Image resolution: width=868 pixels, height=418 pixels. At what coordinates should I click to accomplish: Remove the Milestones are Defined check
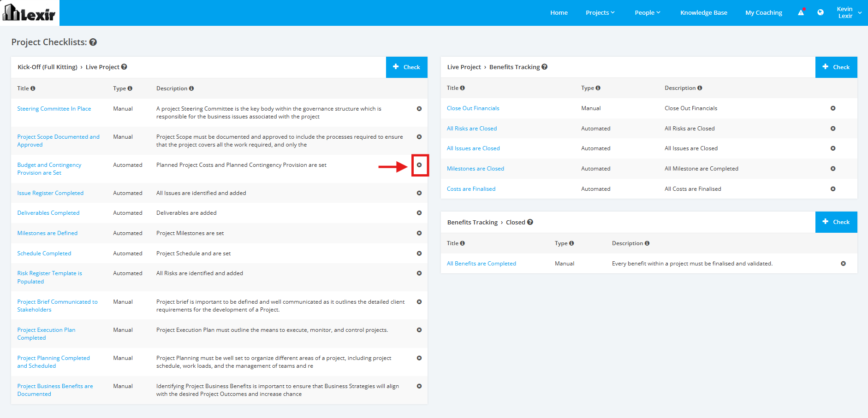(x=419, y=233)
